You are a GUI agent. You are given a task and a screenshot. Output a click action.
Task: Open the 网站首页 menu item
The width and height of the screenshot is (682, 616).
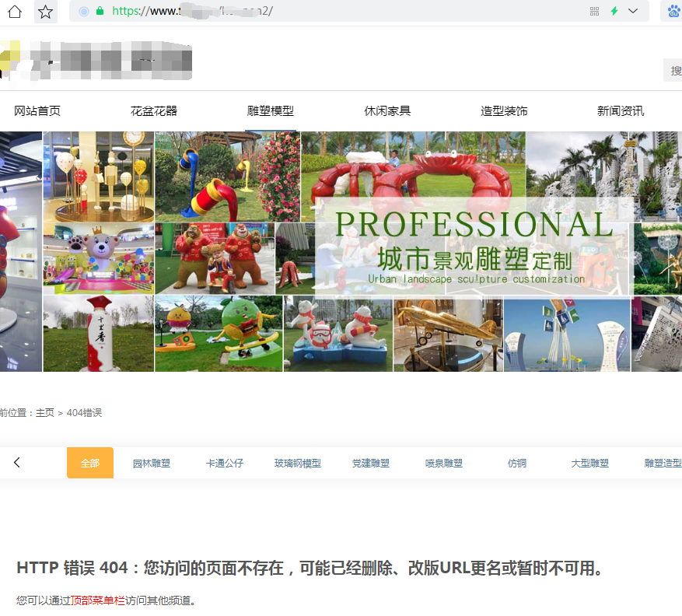(x=37, y=111)
